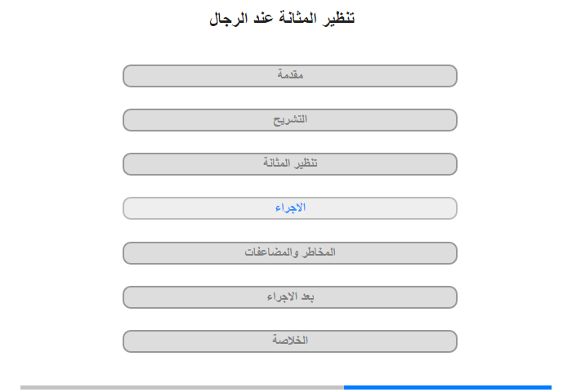572x392 pixels.
Task: Choose the Introduction (مقدمة) menu entry
Action: 290,76
